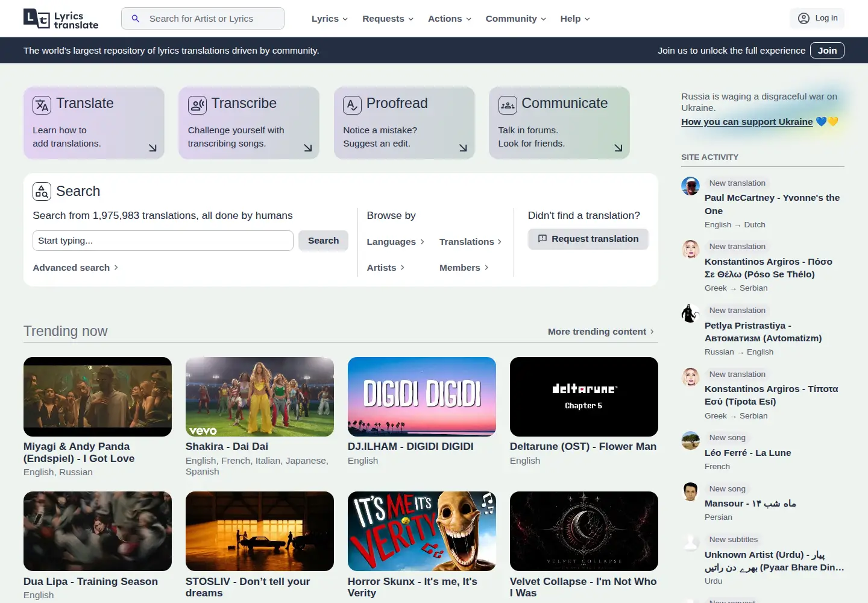Focus the Start typing search field
The width and height of the screenshot is (868, 603).
pos(163,241)
